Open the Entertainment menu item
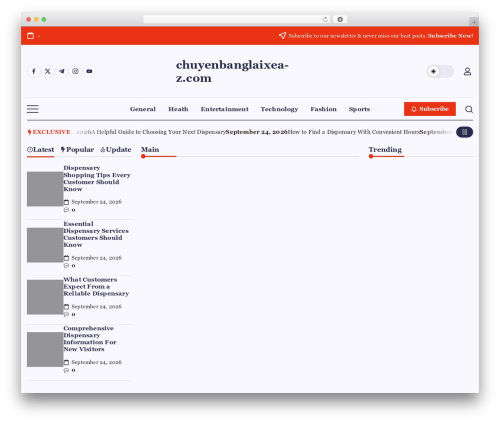The height and width of the screenshot is (423, 500). [224, 109]
